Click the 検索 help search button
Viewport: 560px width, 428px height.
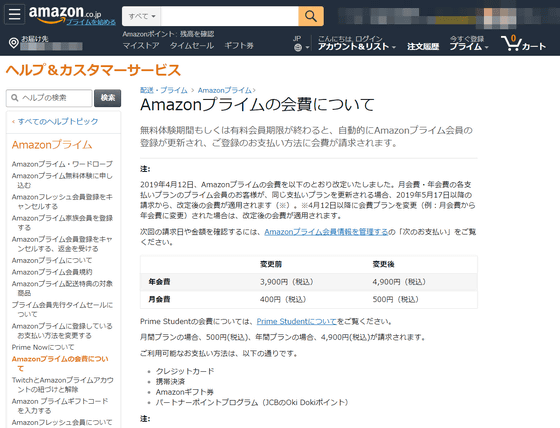coord(108,98)
